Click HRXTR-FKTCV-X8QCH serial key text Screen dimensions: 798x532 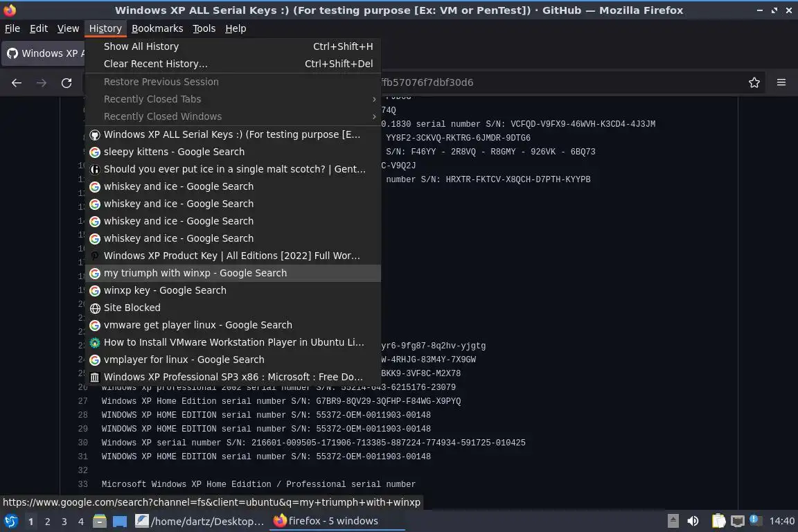coord(518,179)
